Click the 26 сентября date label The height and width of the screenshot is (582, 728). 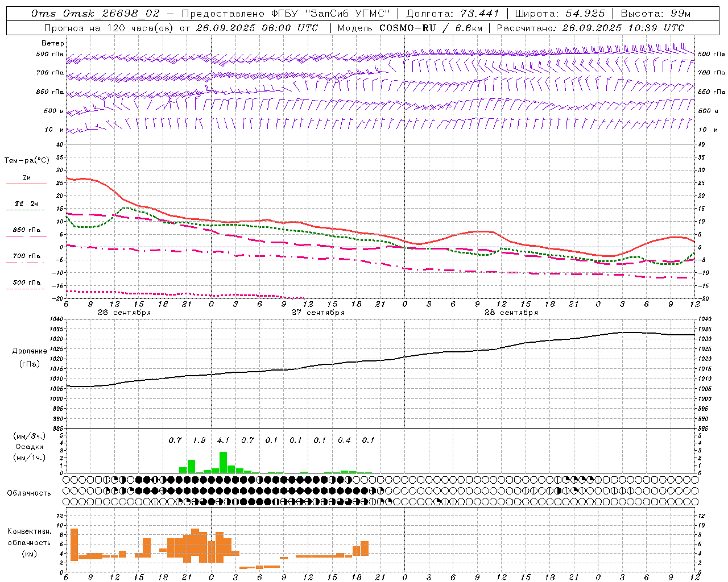click(x=124, y=313)
